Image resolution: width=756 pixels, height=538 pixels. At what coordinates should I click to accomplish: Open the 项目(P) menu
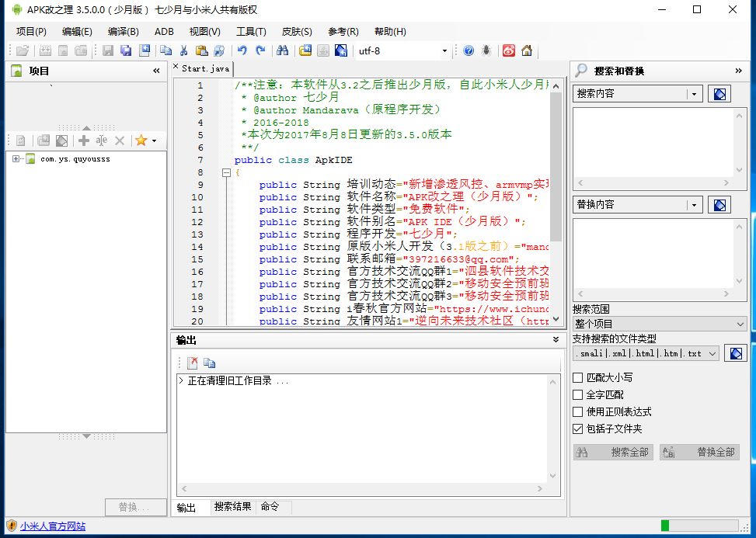coord(31,31)
